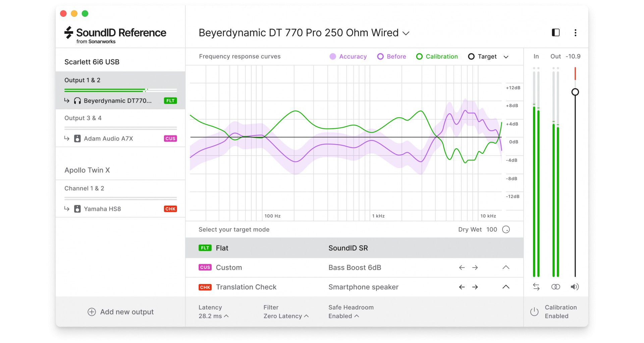Click the Bass Boost 6dB preset name
Screen dimensions: 644x343
coord(355,268)
